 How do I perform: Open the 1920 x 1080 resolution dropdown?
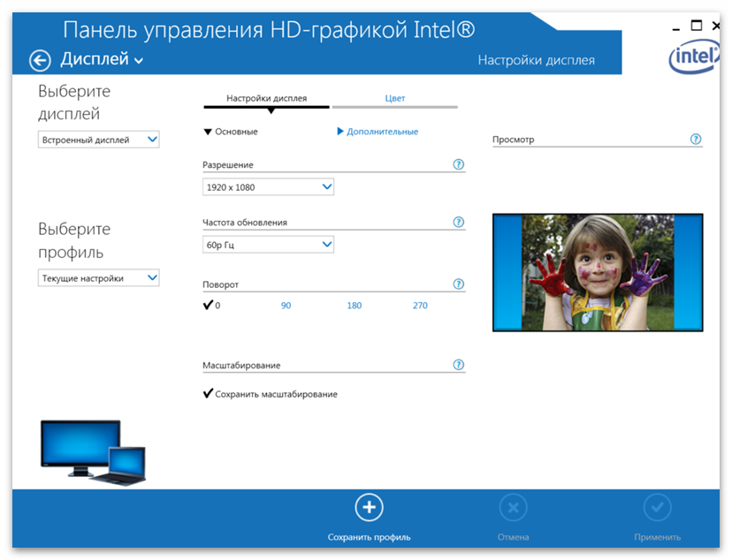268,187
